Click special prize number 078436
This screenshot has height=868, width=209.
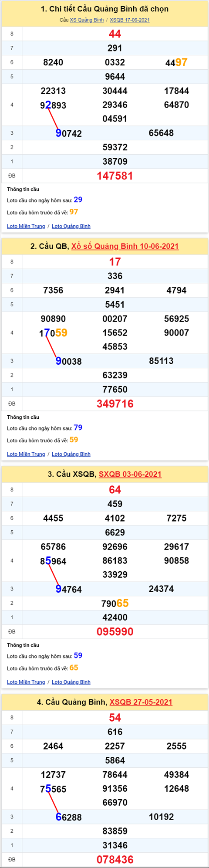(x=115, y=860)
